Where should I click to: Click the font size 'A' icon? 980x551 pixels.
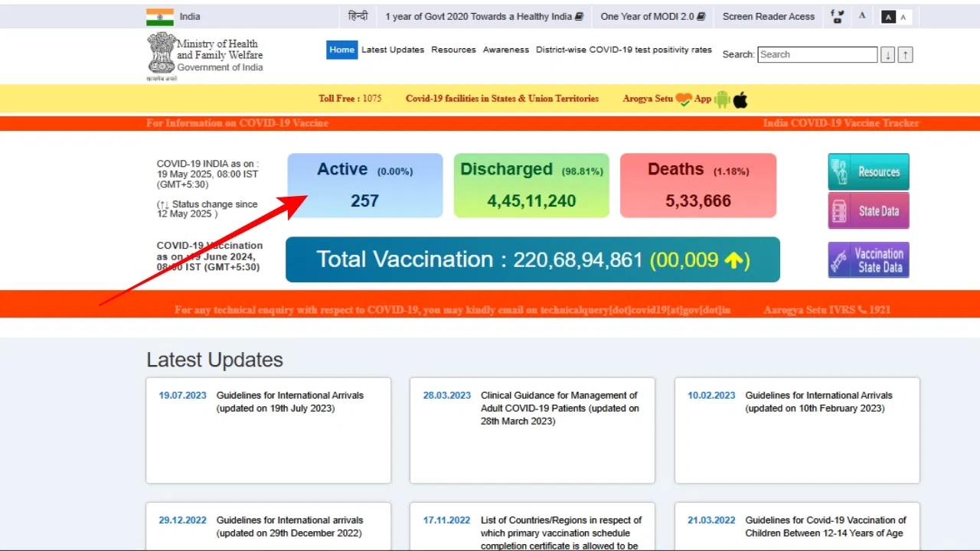click(862, 16)
